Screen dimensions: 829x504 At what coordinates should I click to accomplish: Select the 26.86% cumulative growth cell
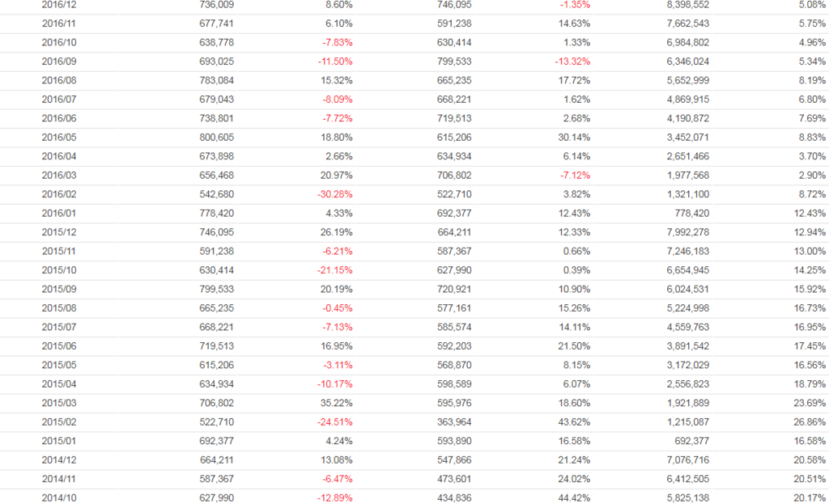coord(810,421)
